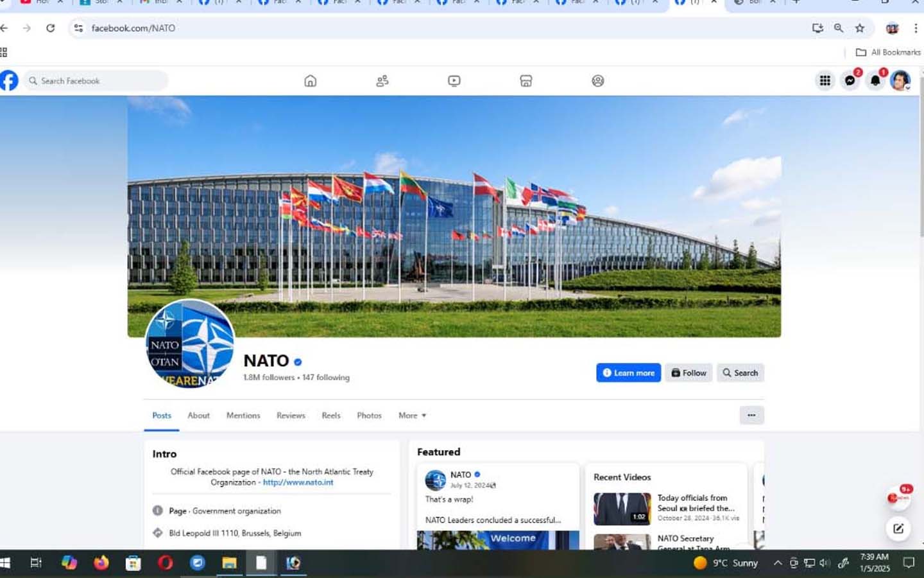Go back in browser history
The image size is (924, 578).
(x=4, y=28)
